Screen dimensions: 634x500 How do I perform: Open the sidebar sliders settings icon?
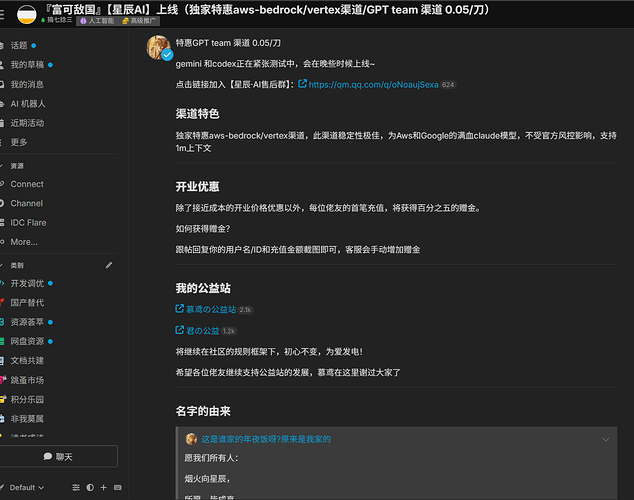[x=76, y=487]
